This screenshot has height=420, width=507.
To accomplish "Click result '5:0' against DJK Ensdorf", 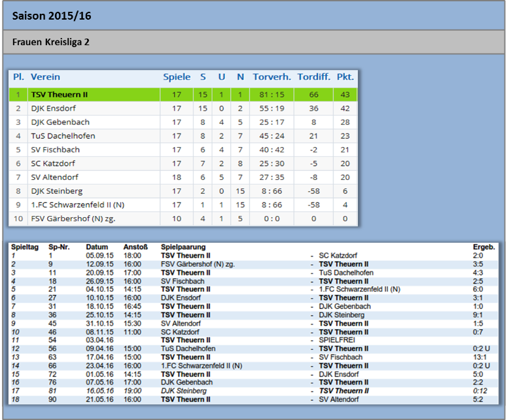I will click(478, 374).
